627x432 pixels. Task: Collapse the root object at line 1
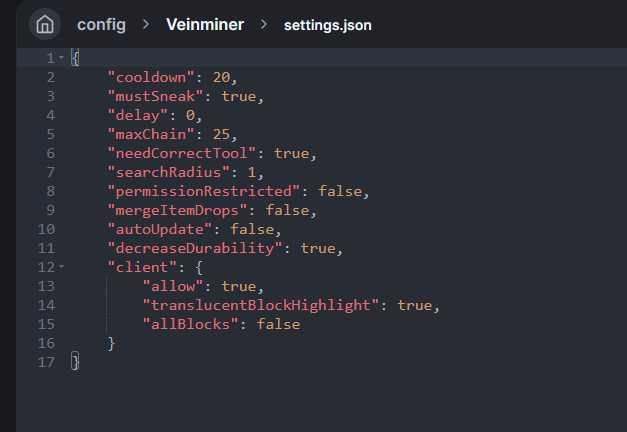[x=61, y=58]
